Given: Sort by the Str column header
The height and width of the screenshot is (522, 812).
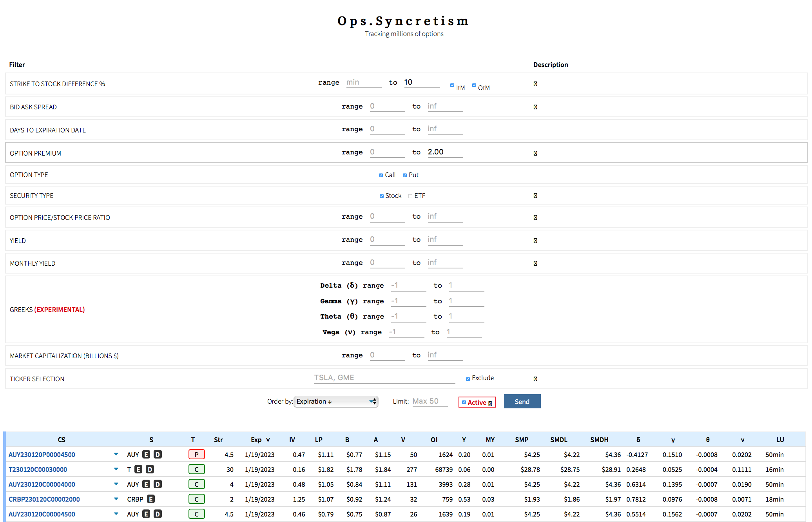Looking at the screenshot, I should [218, 440].
